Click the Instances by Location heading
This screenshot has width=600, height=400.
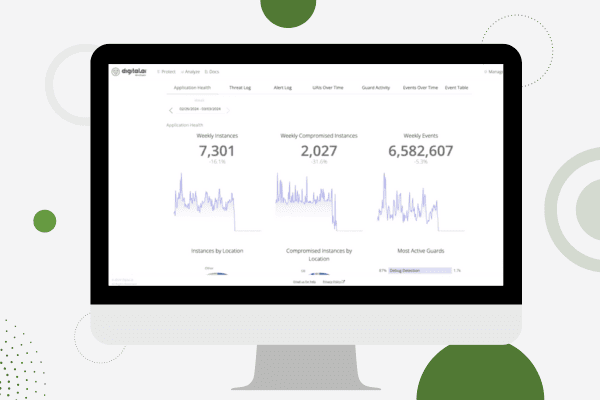point(217,251)
